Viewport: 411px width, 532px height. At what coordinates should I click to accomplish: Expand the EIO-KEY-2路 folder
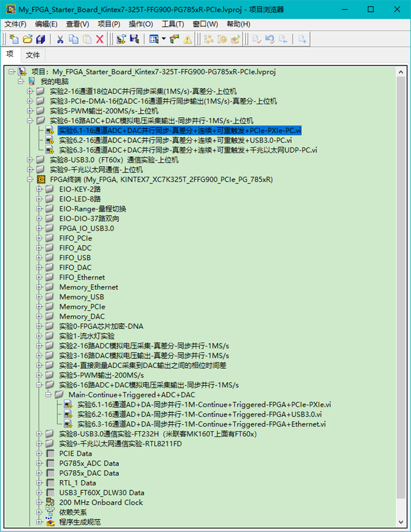[39, 189]
